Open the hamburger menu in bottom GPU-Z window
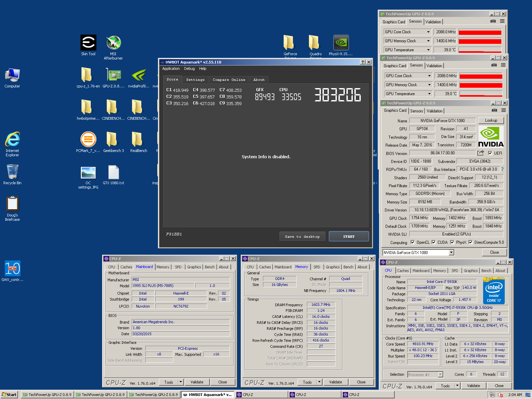 pyautogui.click(x=504, y=110)
